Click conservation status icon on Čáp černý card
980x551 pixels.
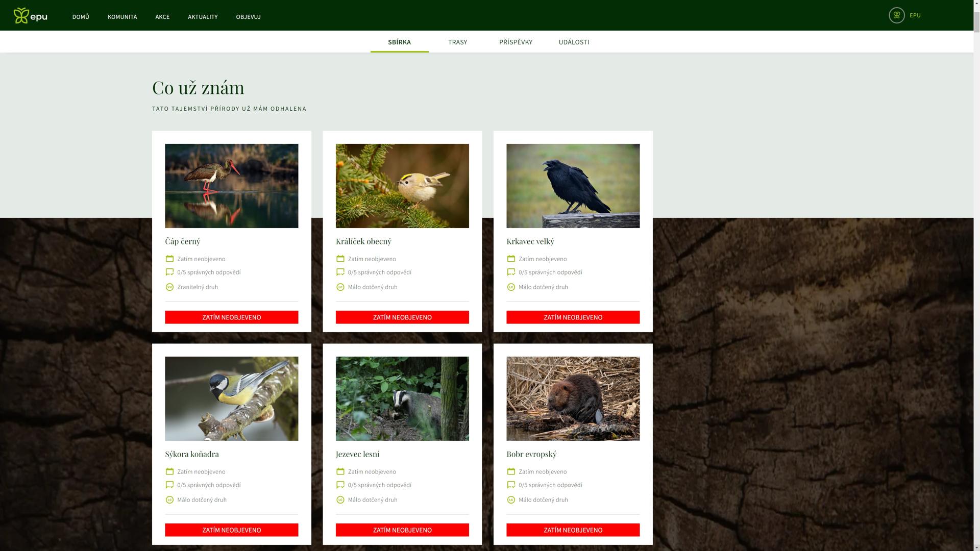[x=169, y=287]
